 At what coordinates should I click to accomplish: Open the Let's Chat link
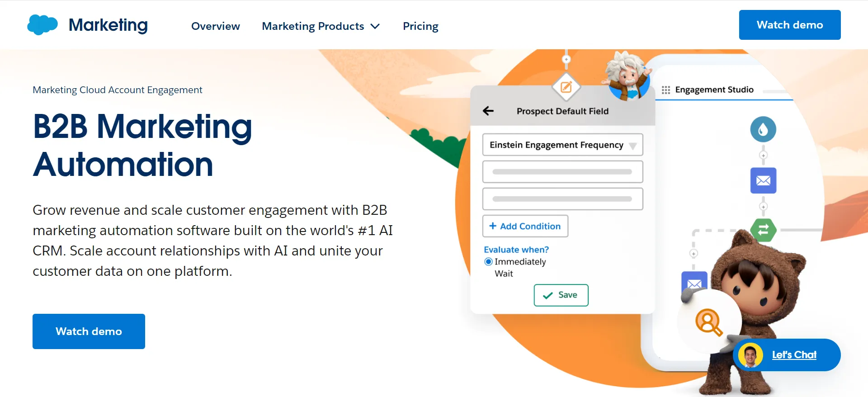pos(794,355)
